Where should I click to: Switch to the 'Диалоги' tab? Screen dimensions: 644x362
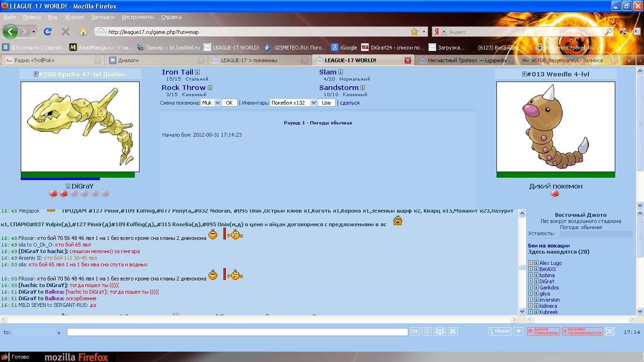point(156,60)
